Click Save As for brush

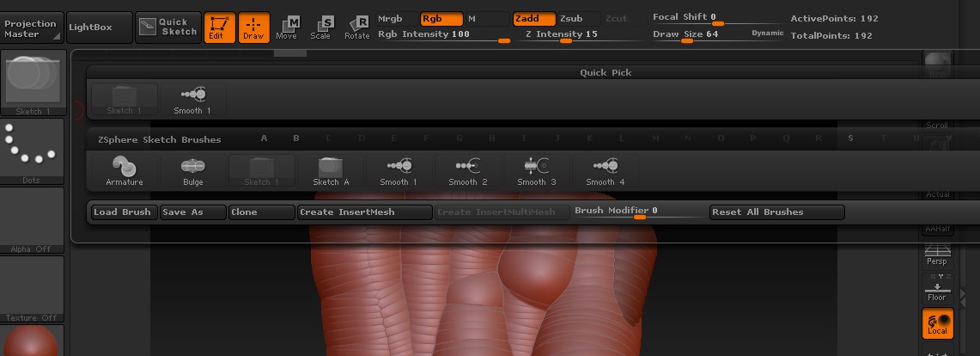[x=192, y=212]
